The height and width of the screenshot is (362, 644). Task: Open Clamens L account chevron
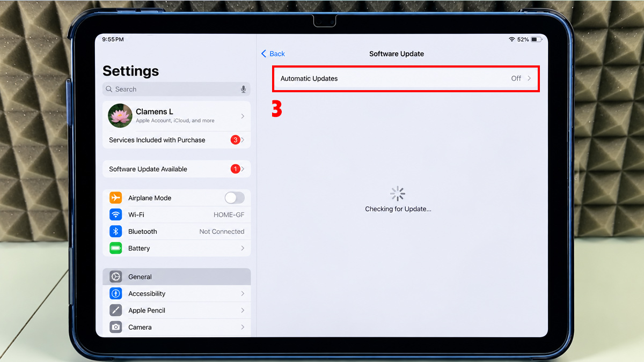click(243, 116)
